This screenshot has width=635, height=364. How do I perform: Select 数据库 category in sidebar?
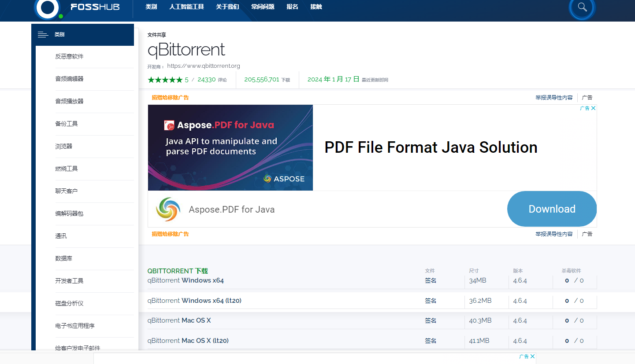pos(63,258)
